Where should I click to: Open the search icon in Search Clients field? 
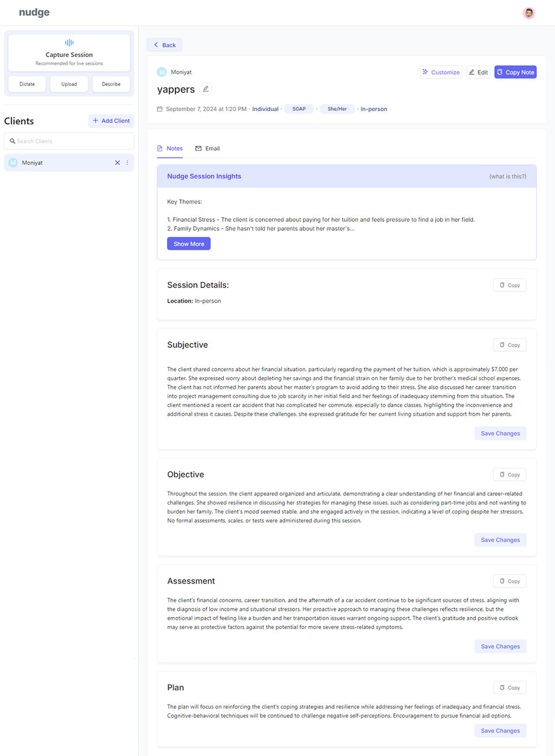click(x=13, y=141)
